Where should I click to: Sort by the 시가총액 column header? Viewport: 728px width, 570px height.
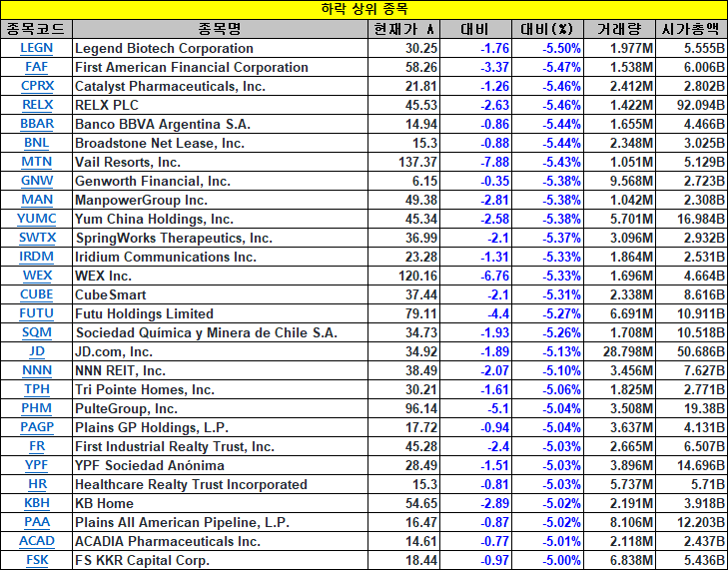point(691,29)
